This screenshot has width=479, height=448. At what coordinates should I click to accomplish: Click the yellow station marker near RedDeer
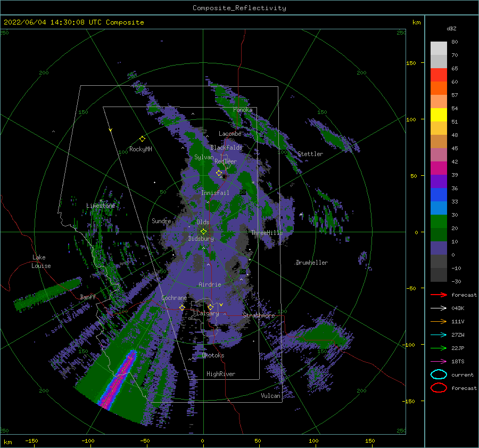click(219, 173)
